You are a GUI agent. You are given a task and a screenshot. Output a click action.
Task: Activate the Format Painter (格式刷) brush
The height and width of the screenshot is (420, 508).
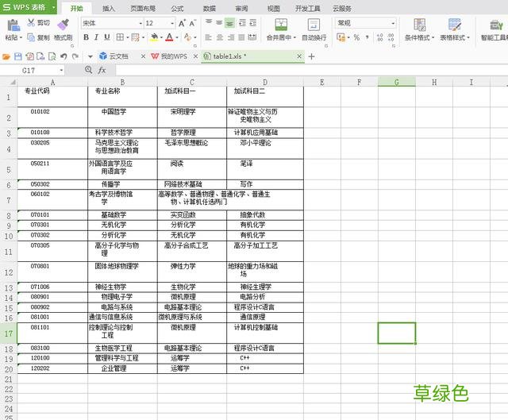pyautogui.click(x=63, y=25)
